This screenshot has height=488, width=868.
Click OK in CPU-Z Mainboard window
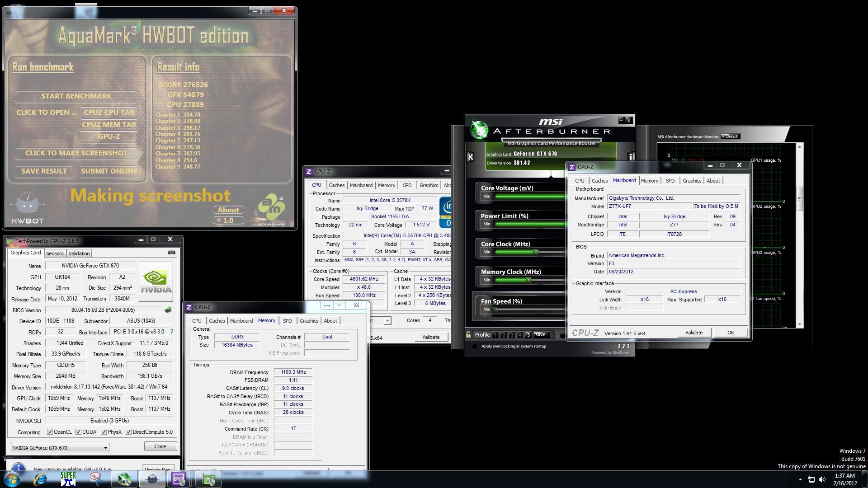pos(731,333)
